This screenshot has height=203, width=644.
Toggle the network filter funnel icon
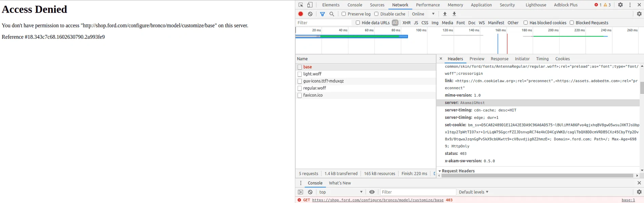pos(322,14)
